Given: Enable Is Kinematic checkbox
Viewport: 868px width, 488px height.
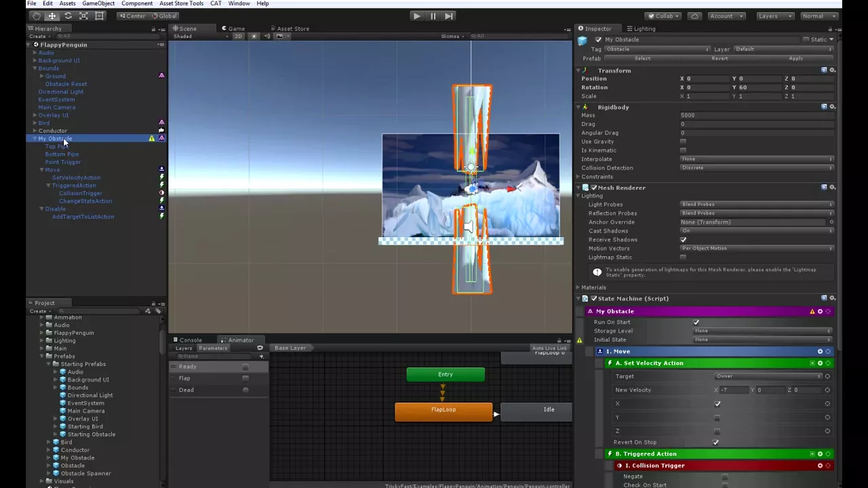Looking at the screenshot, I should click(x=684, y=150).
